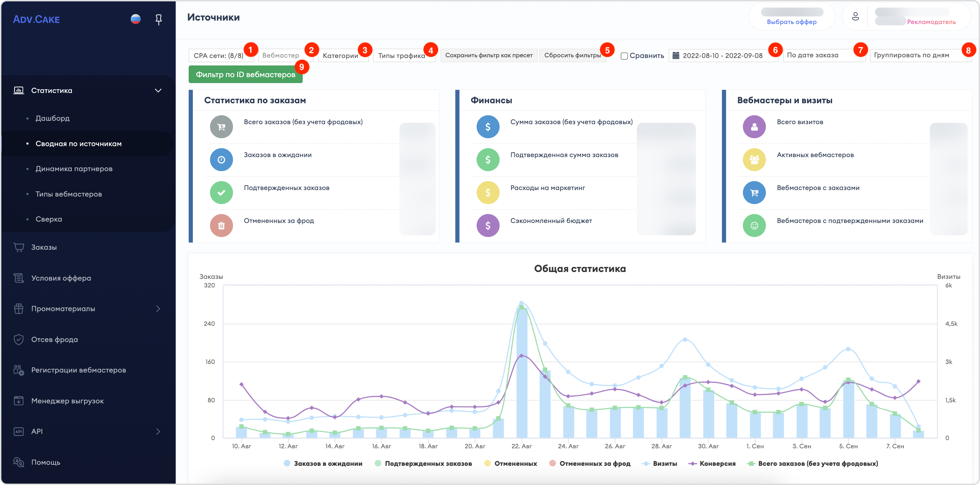The image size is (980, 485).
Task: Click the blue cart icon for Вебмастеров с заказами
Action: [x=754, y=192]
